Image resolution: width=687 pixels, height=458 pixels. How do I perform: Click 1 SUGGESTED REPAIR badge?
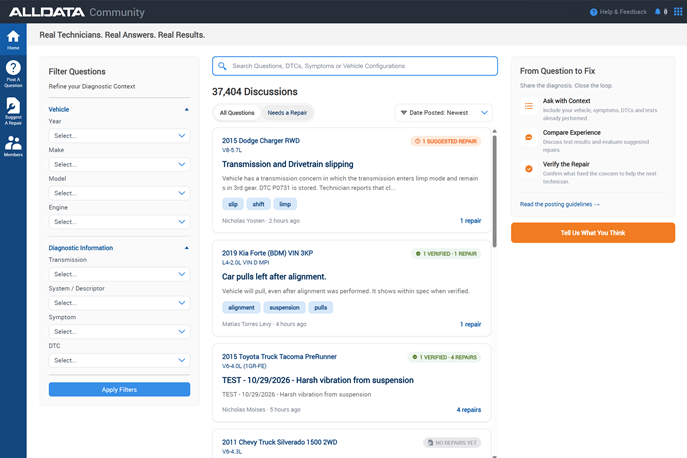click(446, 141)
